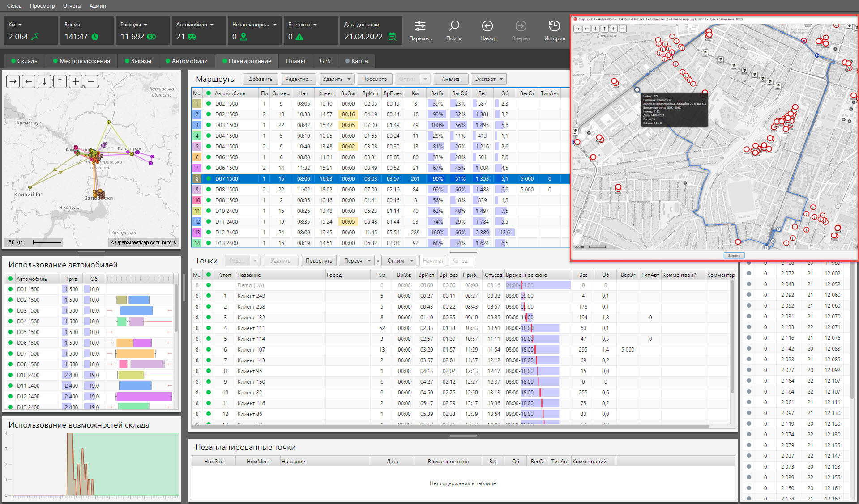The width and height of the screenshot is (859, 504).
Task: Click the plus zoom button in route map popup
Action: point(613,29)
